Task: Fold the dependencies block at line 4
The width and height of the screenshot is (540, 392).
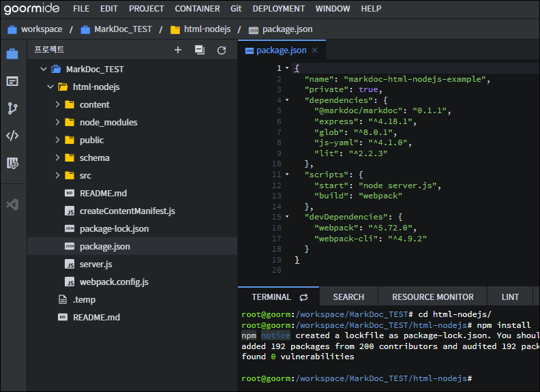Action: point(287,100)
